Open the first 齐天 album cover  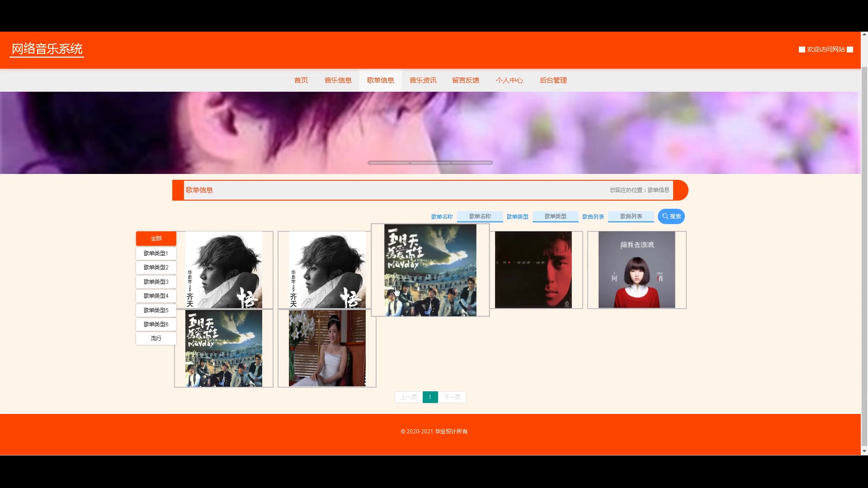tap(224, 270)
